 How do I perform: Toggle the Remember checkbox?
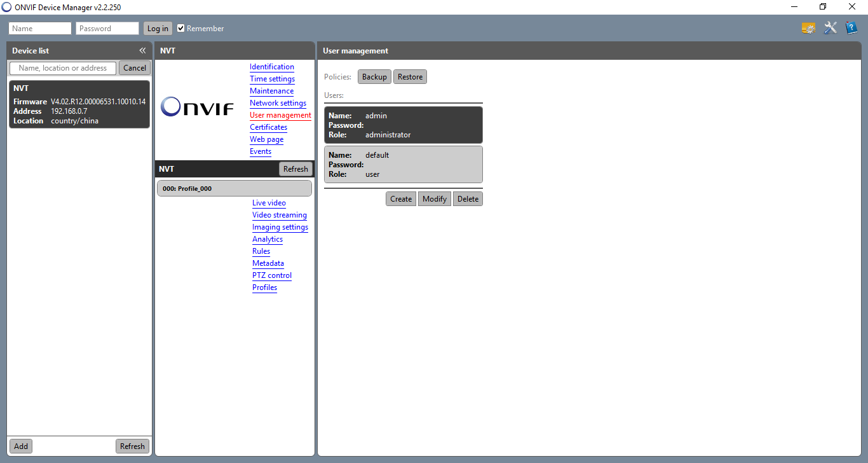181,29
